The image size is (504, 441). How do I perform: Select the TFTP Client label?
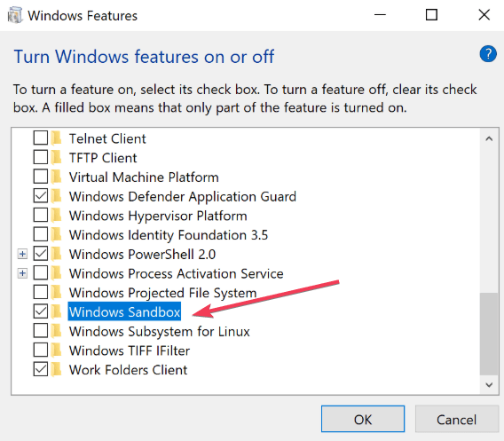pos(103,158)
